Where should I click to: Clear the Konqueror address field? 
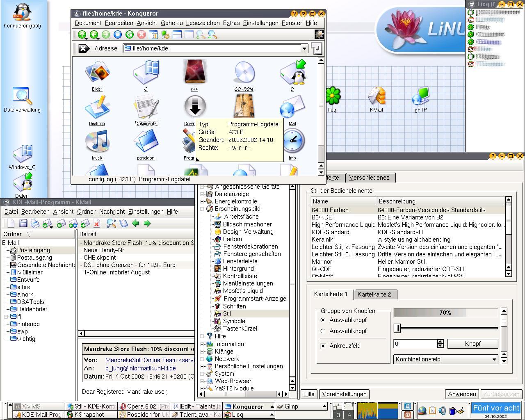(84, 48)
